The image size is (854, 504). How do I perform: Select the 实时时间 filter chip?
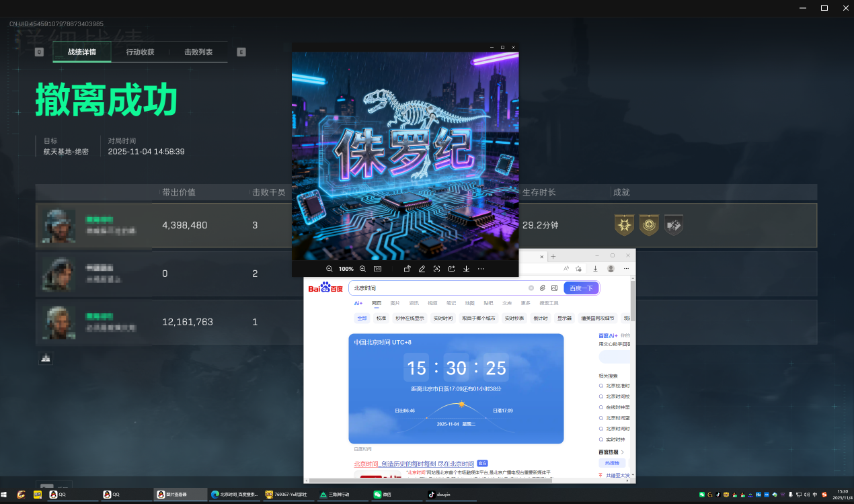click(442, 318)
